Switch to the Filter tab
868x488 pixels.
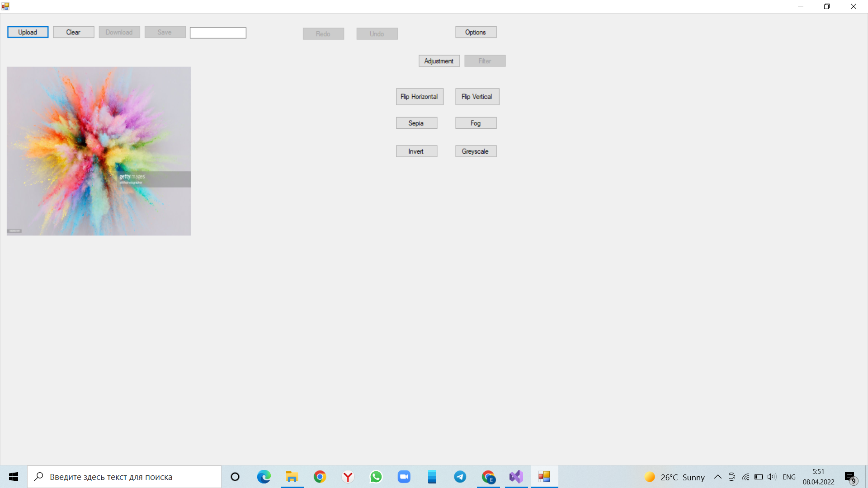pos(485,61)
